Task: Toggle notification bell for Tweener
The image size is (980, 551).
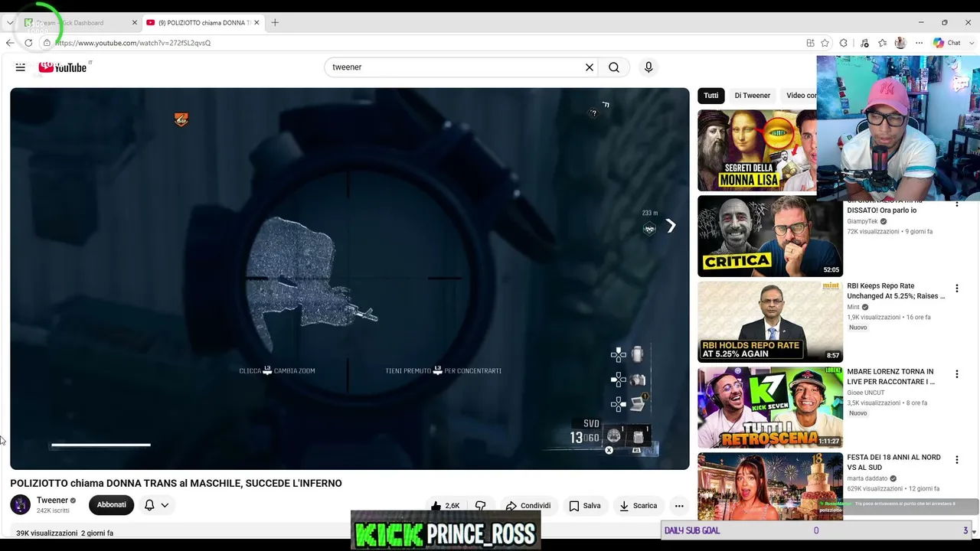Action: click(x=149, y=505)
